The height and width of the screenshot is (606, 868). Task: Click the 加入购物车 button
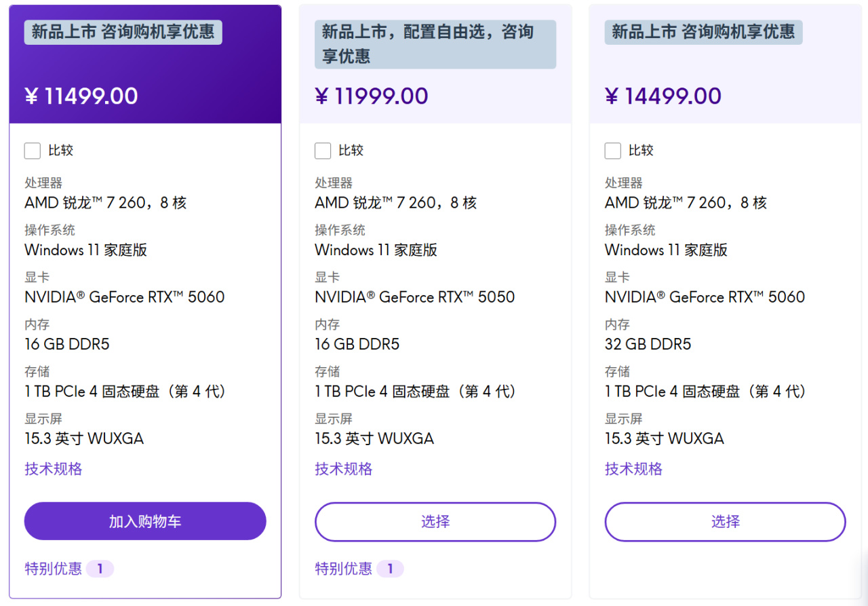[x=145, y=521]
